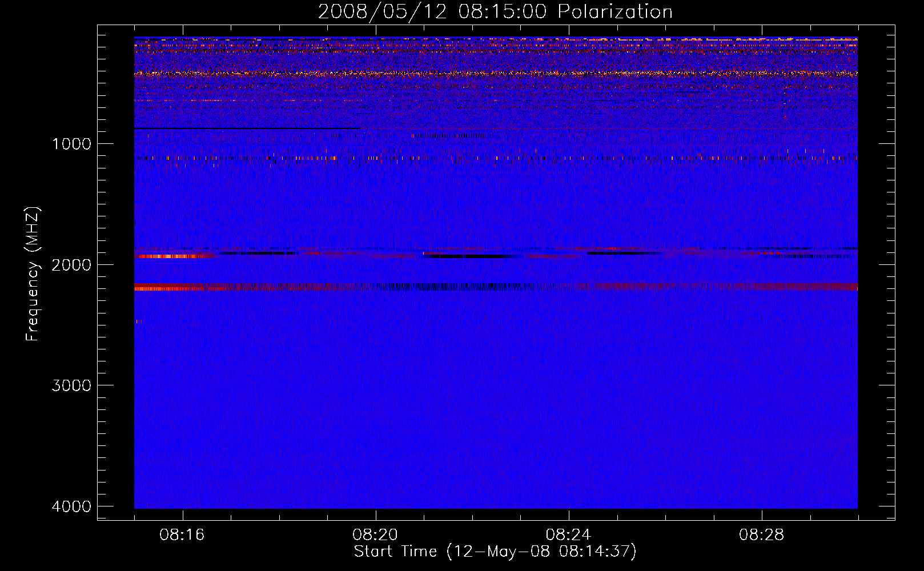Click the 2000 frequency tick label
The height and width of the screenshot is (571, 924).
coord(71,265)
